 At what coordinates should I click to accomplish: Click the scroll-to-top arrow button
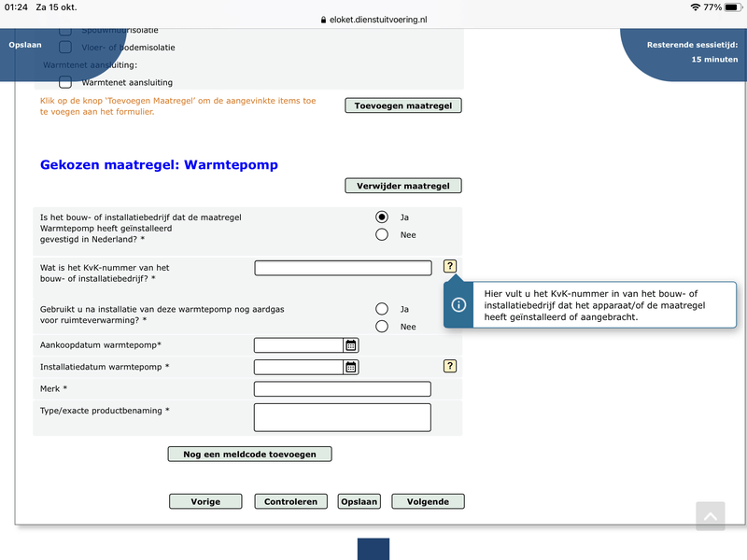tap(710, 516)
